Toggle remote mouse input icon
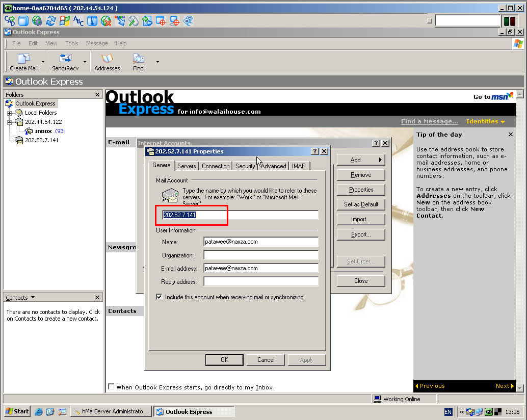Screen dimensions: 527x420 click(x=134, y=21)
